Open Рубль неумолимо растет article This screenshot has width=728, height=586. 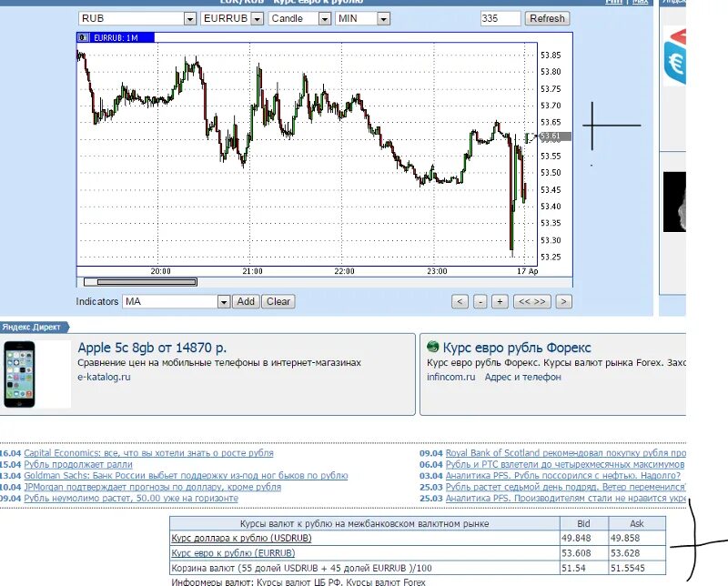click(131, 499)
